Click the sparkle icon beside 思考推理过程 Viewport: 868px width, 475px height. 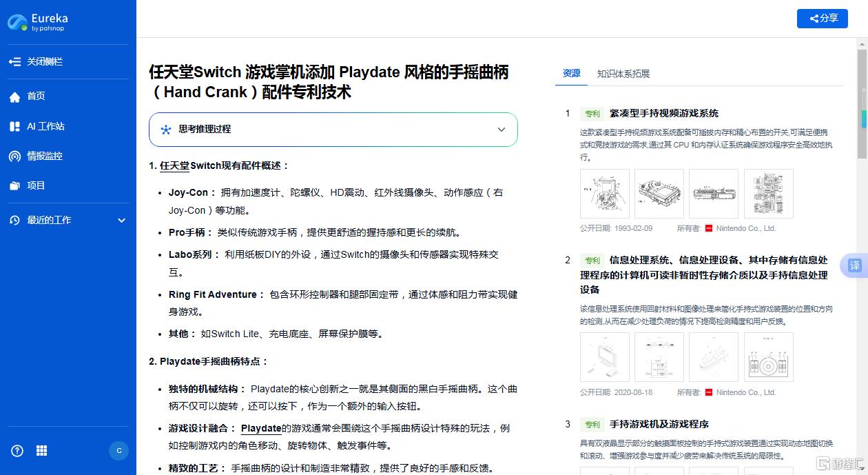point(165,130)
